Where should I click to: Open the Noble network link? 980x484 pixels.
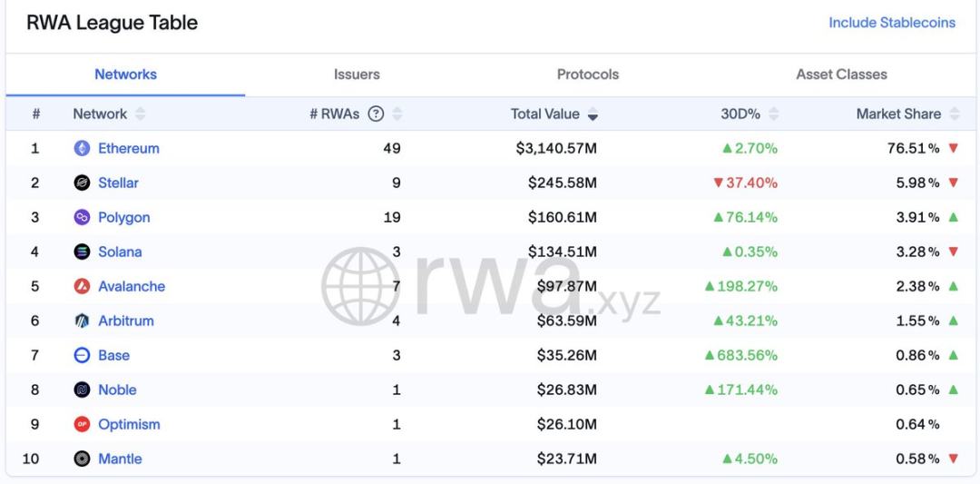(117, 390)
